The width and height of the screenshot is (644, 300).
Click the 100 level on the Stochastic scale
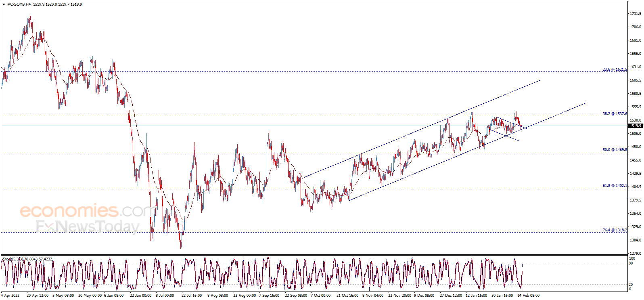pos(632,258)
